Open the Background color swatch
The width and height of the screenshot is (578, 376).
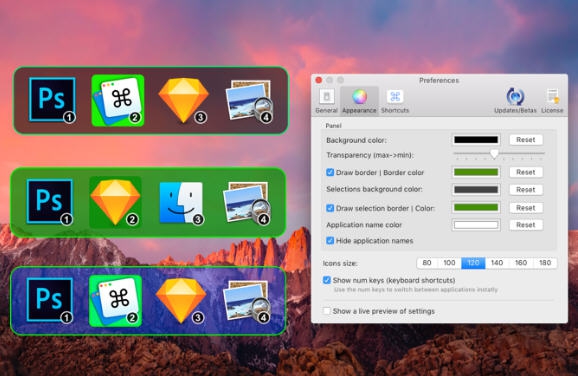[476, 140]
